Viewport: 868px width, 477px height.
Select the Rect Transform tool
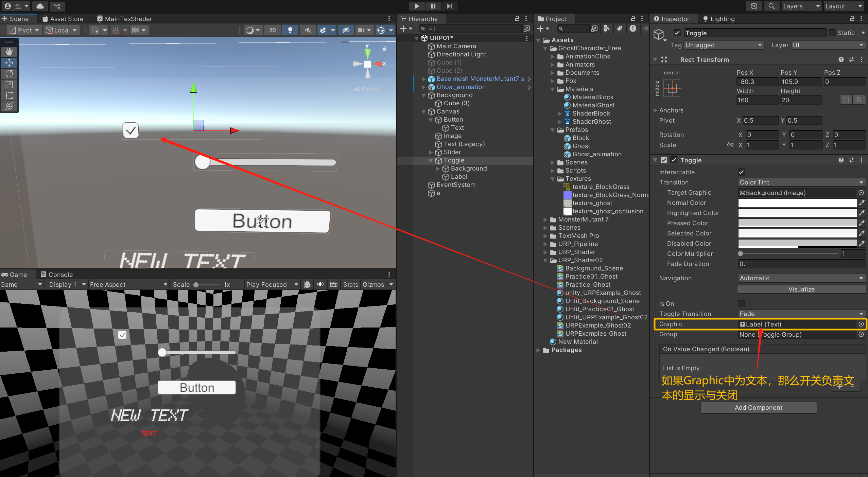(9, 95)
